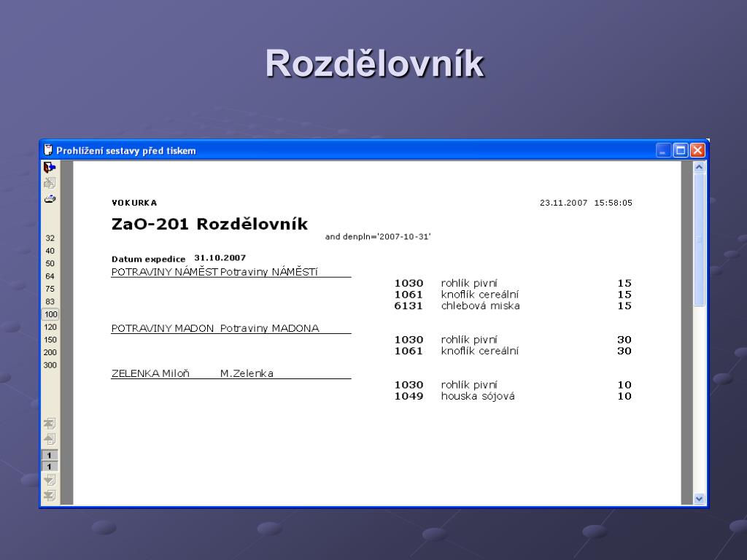Click the 'Potraviny NÁMĚSTÍ' customer name

[x=268, y=272]
